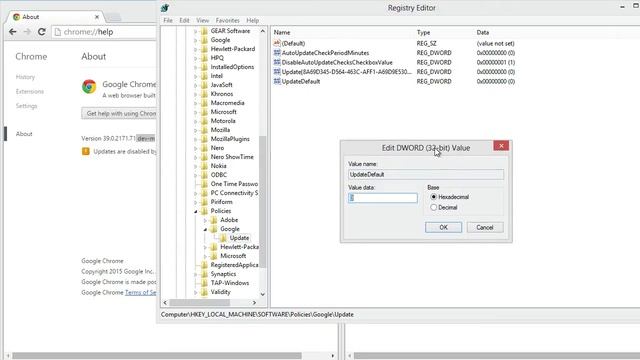The image size is (640, 360).
Task: Click the orange updates disabled warning icon
Action: tap(85, 151)
